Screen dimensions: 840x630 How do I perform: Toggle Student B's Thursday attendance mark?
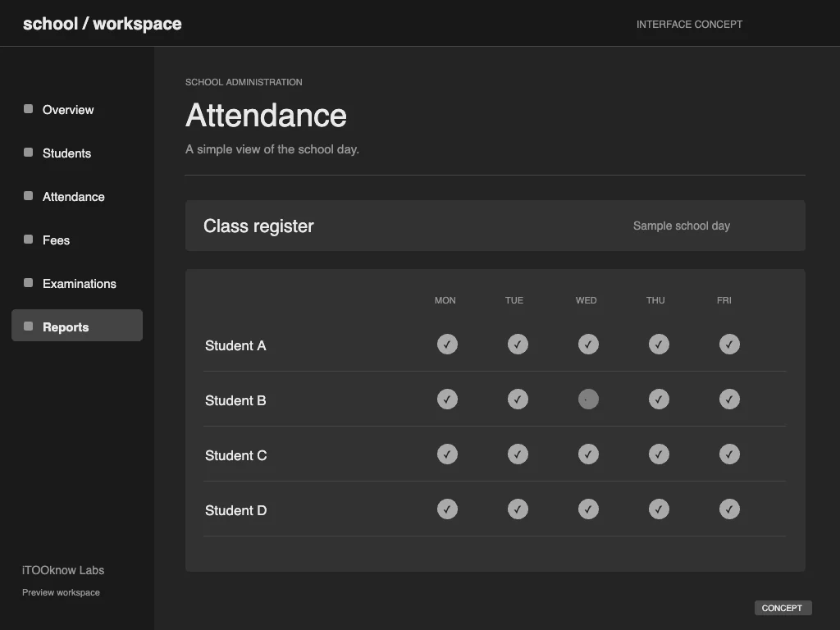(659, 399)
